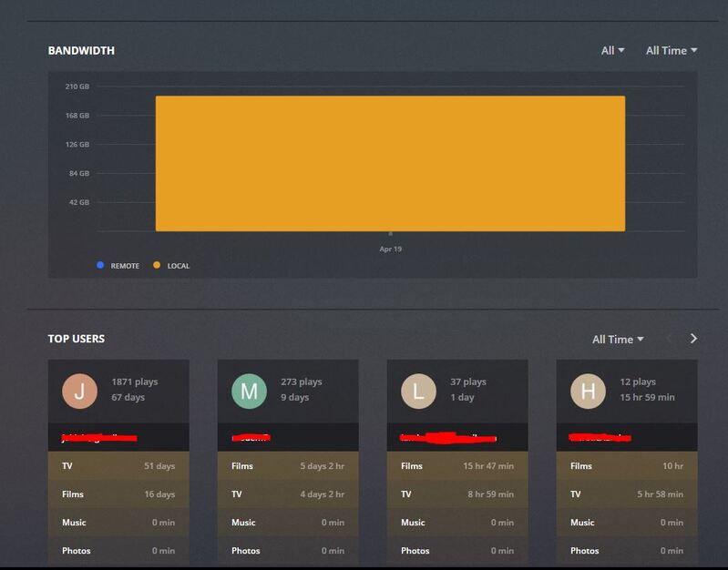This screenshot has width=728, height=570.
Task: Click the 42 GB axis value
Action: click(79, 202)
